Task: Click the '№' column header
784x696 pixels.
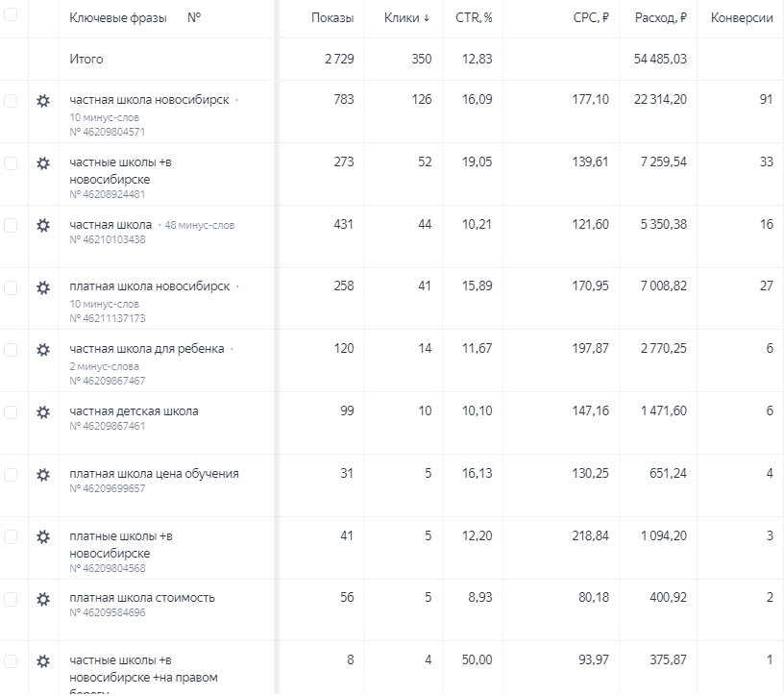Action: (194, 17)
